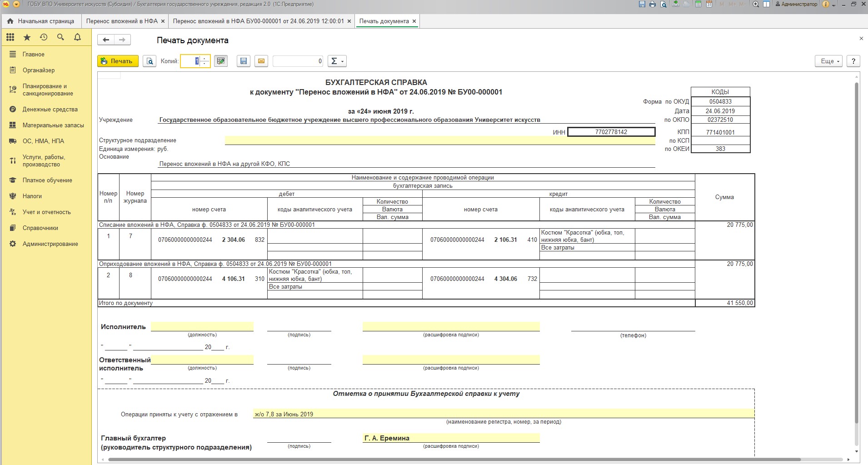
Task: Select the Г. А. Еремина signature cell
Action: tap(451, 438)
